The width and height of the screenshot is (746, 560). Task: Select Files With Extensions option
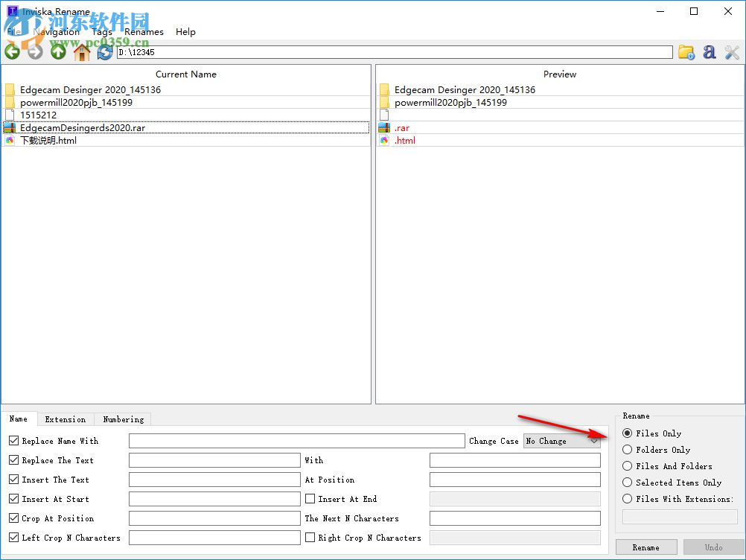(x=628, y=499)
